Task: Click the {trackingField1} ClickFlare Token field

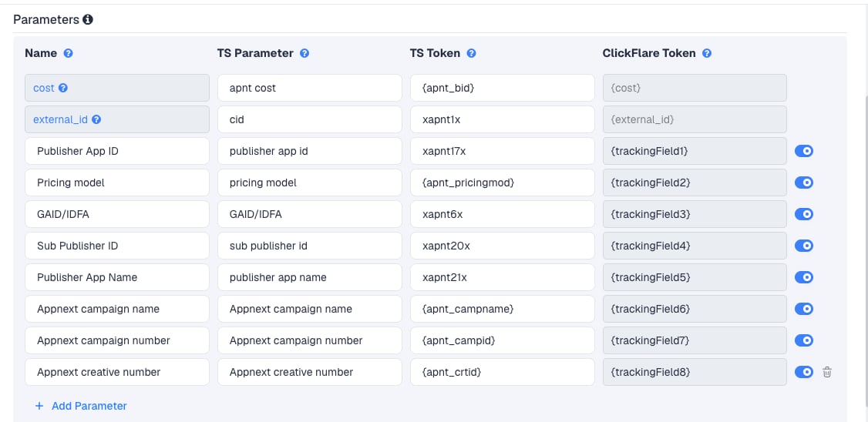Action: tap(695, 151)
